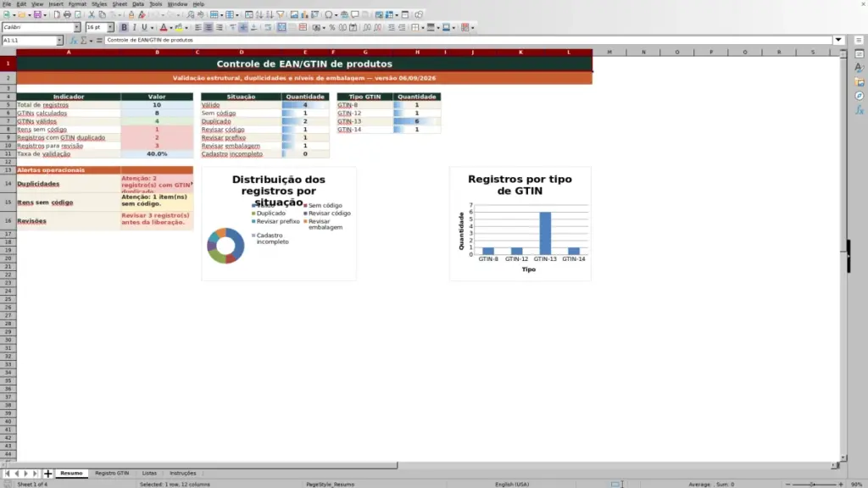Switch to the Registro GTIN sheet tab
The height and width of the screenshot is (488, 868).
pos(112,474)
